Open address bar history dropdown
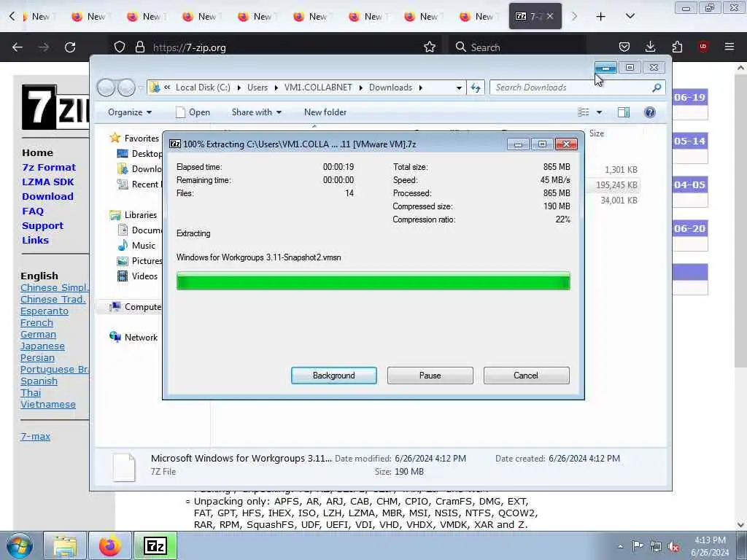Screen dimensions: 747x560 click(x=459, y=87)
